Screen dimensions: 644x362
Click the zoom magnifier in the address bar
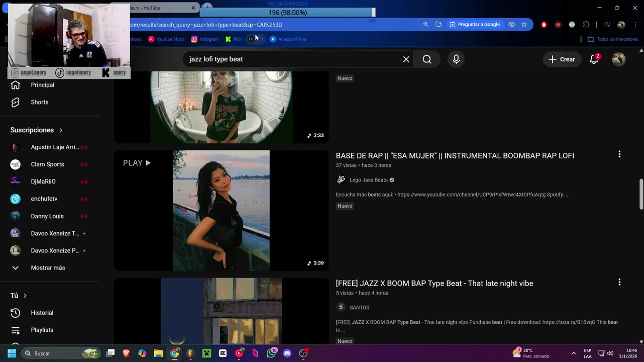(426, 25)
